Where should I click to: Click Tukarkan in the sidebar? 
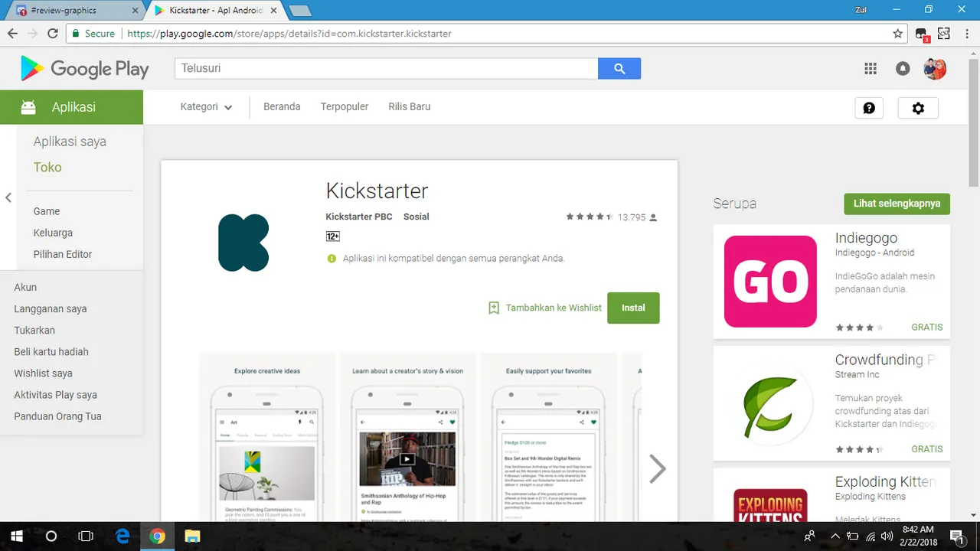pos(34,331)
